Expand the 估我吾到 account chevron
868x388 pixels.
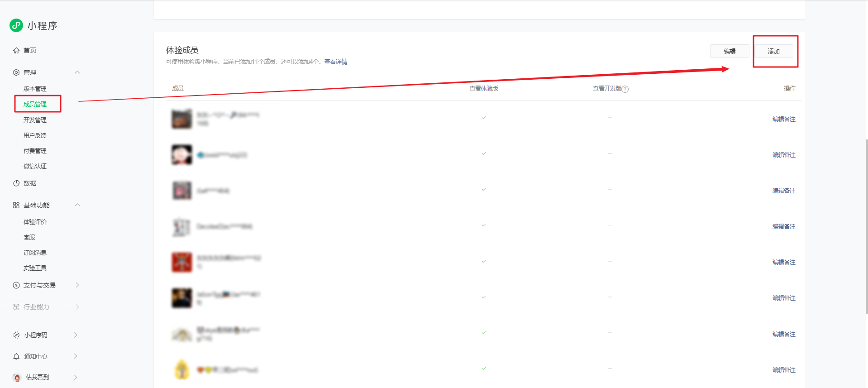click(76, 377)
